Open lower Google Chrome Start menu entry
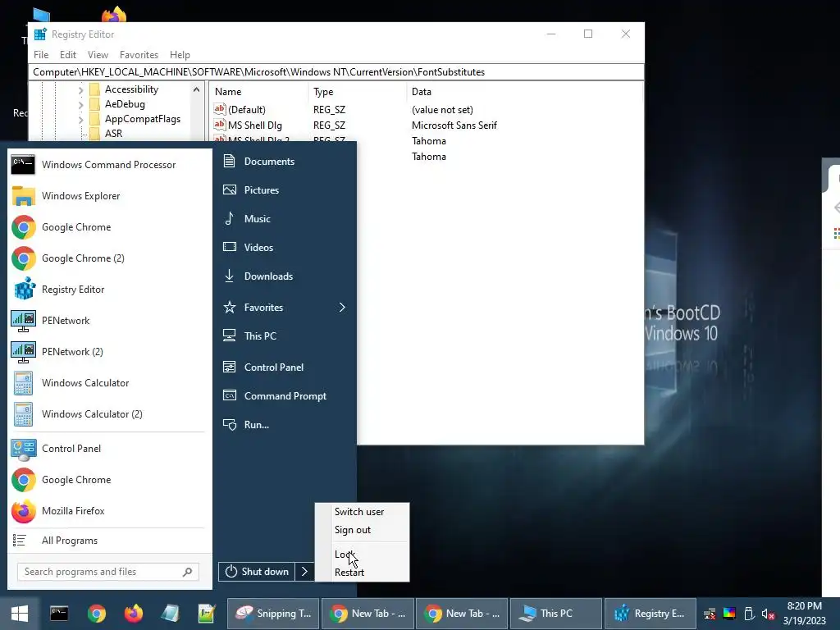Image resolution: width=840 pixels, height=630 pixels. click(109, 480)
